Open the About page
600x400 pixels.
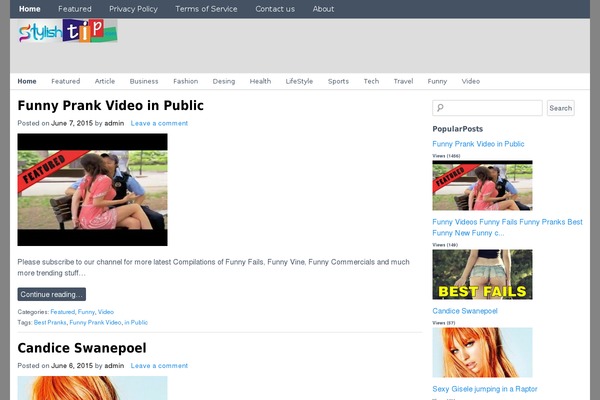(x=323, y=9)
